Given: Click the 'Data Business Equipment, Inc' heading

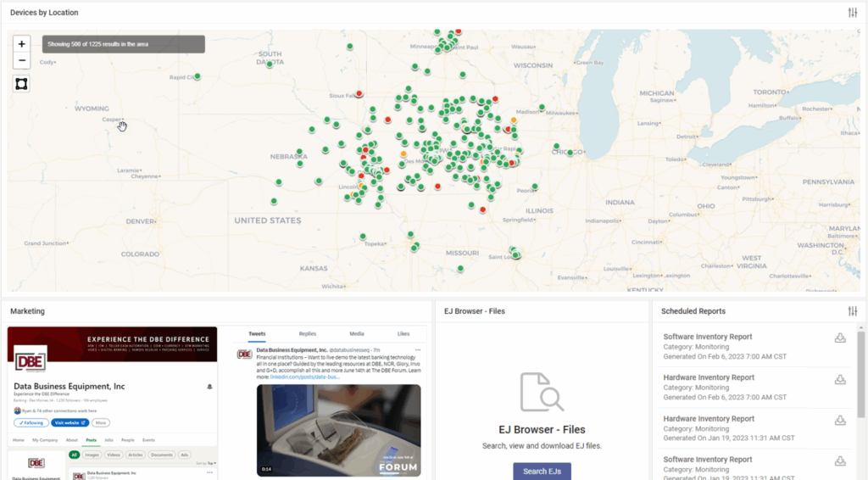Looking at the screenshot, I should point(70,387).
